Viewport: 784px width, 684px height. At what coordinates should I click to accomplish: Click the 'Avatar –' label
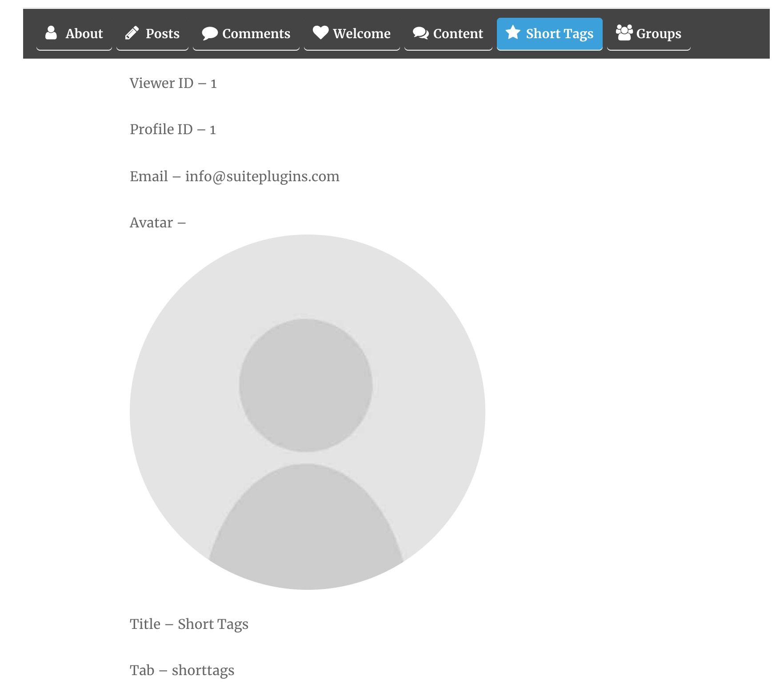coord(158,223)
